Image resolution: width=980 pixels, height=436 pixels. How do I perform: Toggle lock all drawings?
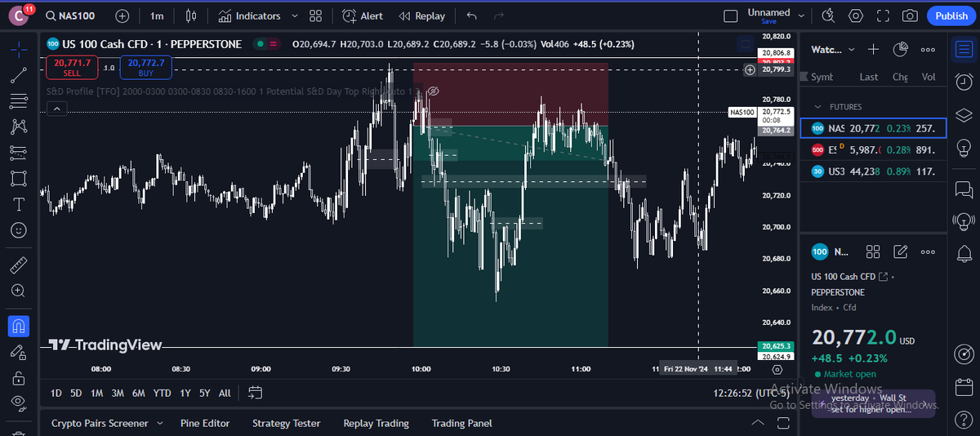(x=19, y=378)
